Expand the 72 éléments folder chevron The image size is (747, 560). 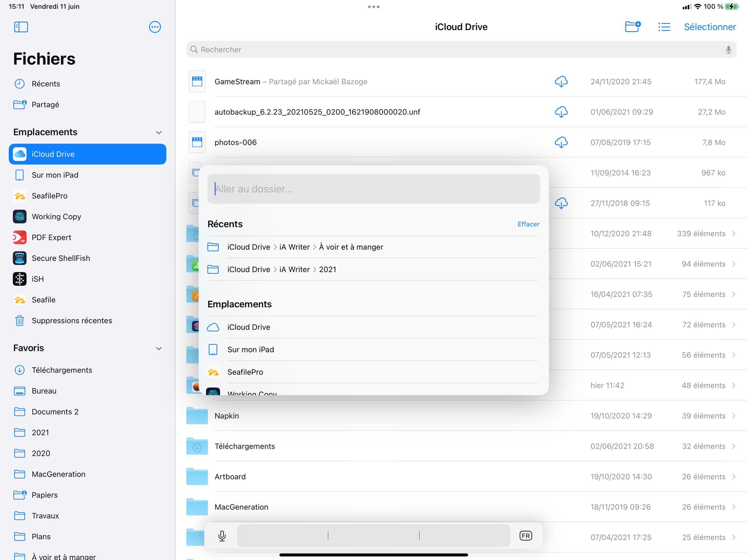point(734,325)
